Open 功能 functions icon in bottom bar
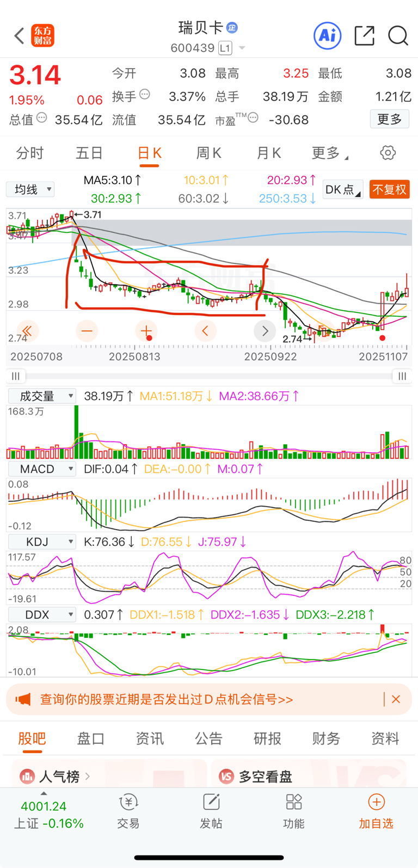 tap(294, 802)
